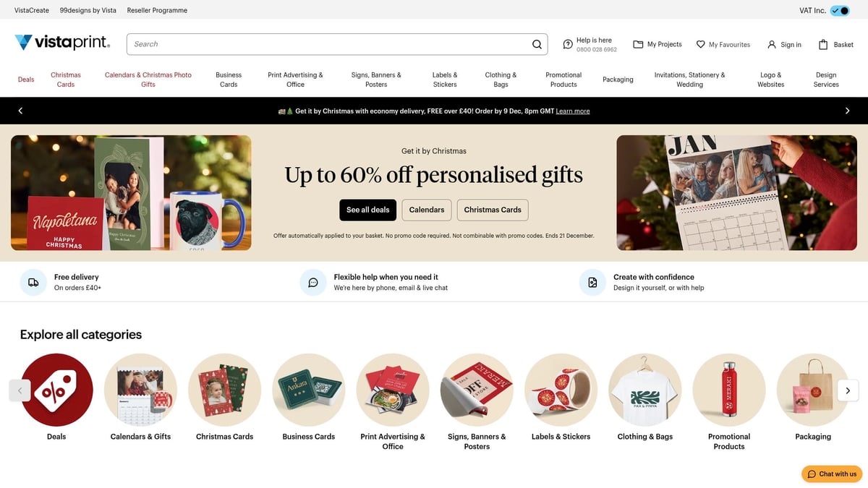868x488 pixels.
Task: Follow the Learn more link in banner
Action: tap(572, 111)
